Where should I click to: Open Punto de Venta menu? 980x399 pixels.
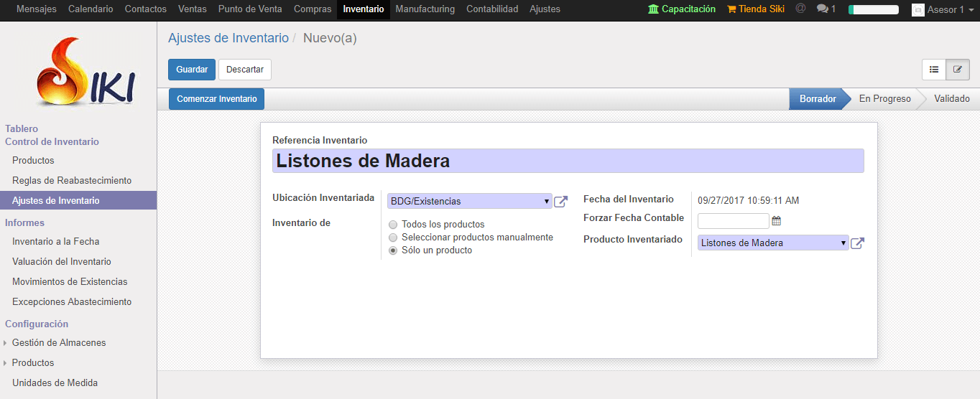click(250, 9)
